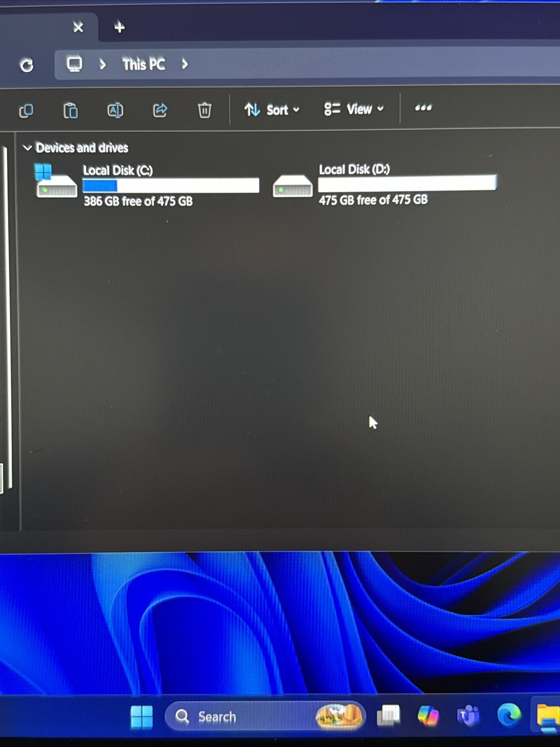
Task: Collapse the Devices and drives group
Action: pyautogui.click(x=28, y=148)
